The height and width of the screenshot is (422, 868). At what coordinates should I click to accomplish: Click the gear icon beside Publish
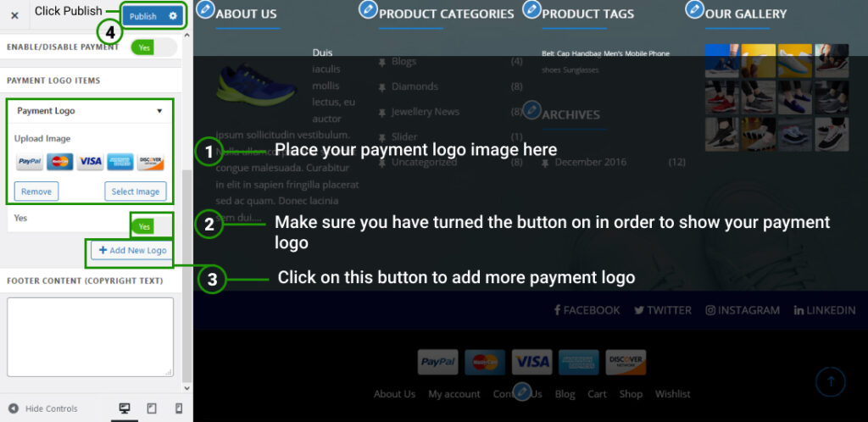pyautogui.click(x=173, y=16)
